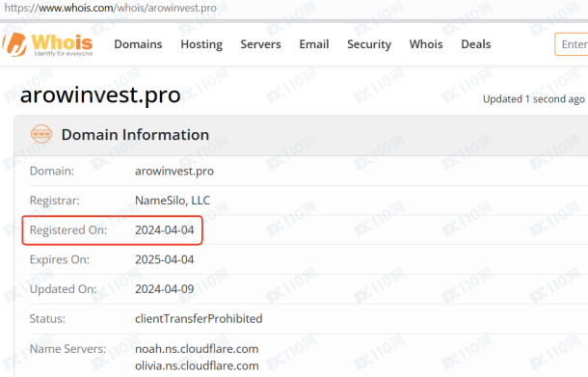This screenshot has height=377, width=588.
Task: Click the Whois logo icon
Action: pos(15,44)
